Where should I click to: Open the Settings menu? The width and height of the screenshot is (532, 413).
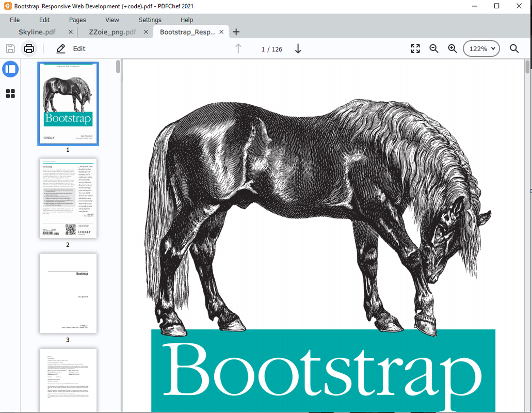pyautogui.click(x=150, y=20)
